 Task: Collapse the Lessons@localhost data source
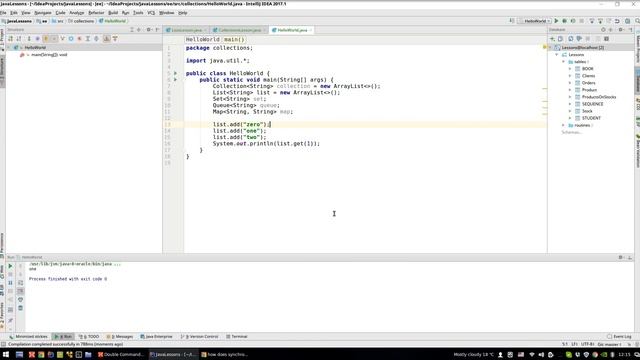(x=550, y=48)
